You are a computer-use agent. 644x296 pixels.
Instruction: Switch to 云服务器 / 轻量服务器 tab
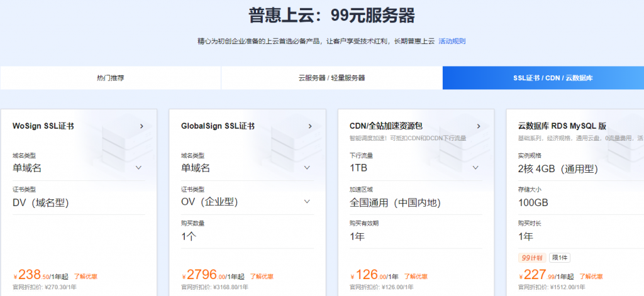tap(332, 77)
